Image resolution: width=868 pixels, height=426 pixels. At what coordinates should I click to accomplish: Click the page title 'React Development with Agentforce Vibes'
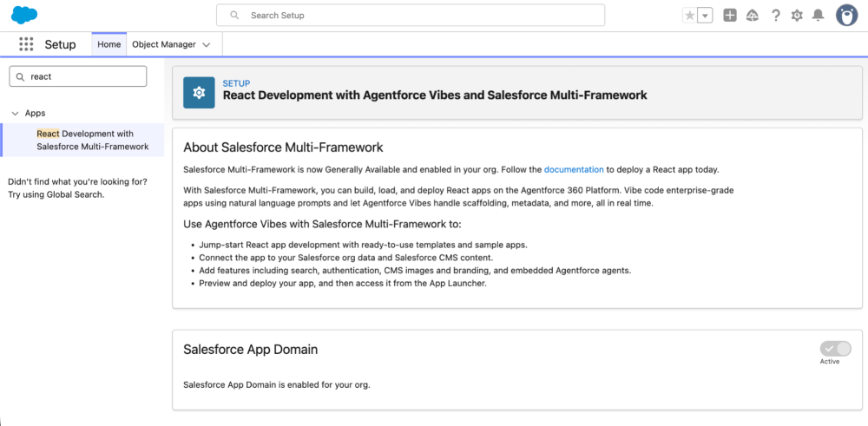tap(435, 95)
